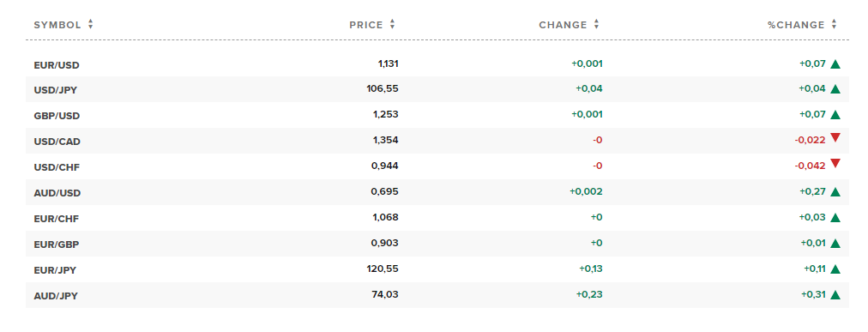Click green up arrow in AUD/JPY row
This screenshot has width=868, height=332.
point(835,295)
